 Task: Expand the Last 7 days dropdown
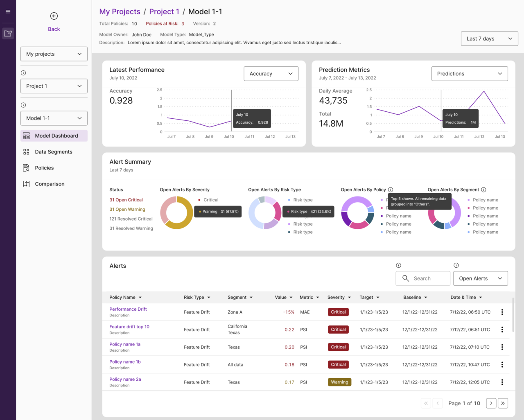(489, 38)
